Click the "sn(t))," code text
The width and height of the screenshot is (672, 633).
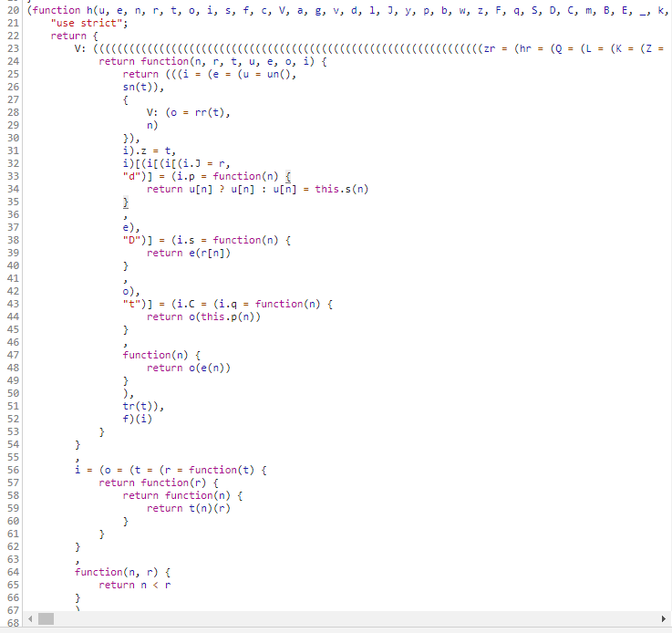coord(143,87)
